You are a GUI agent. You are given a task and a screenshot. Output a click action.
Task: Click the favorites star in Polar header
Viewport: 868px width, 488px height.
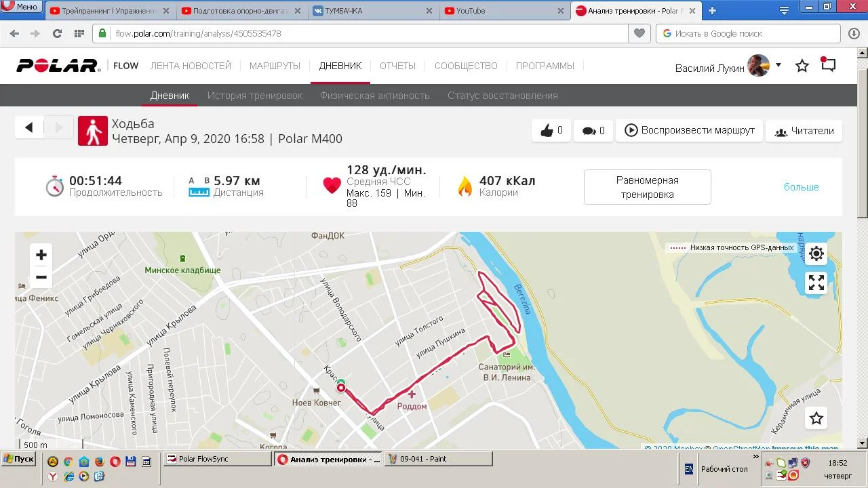point(802,66)
